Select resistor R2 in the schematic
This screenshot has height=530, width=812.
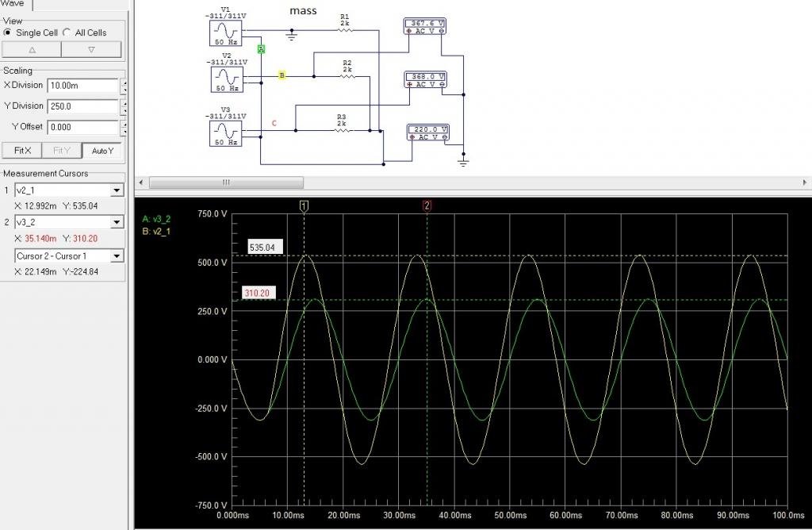pos(347,76)
